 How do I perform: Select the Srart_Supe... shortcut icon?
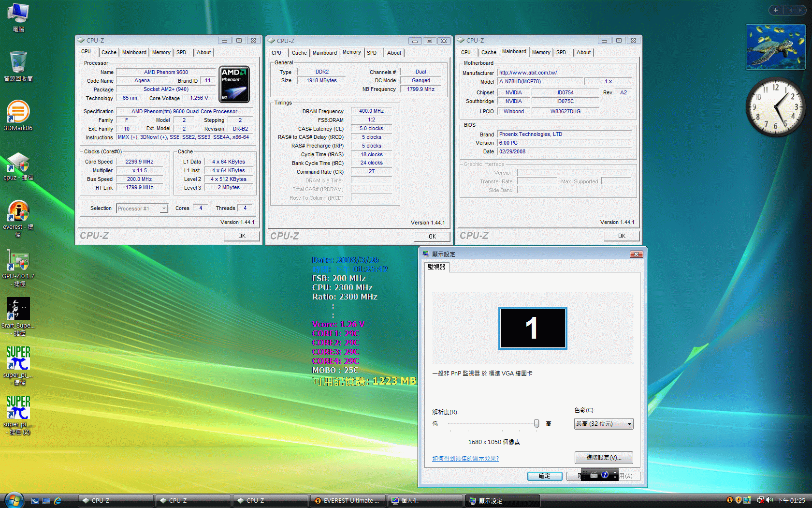18,317
